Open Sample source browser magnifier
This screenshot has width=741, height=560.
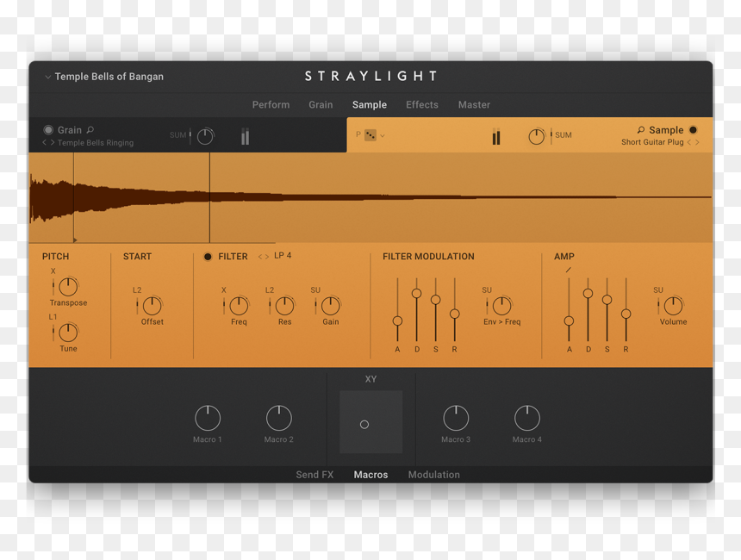pos(641,129)
